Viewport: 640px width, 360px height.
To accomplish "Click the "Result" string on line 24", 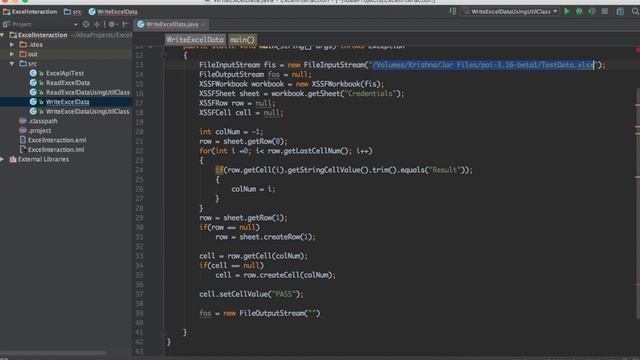I will click(445, 170).
